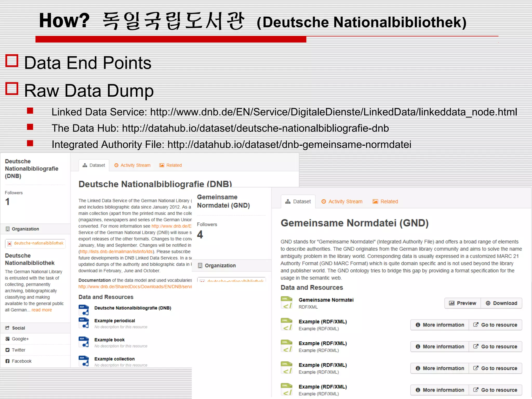Click RDF icon of Example collection

[84, 361]
